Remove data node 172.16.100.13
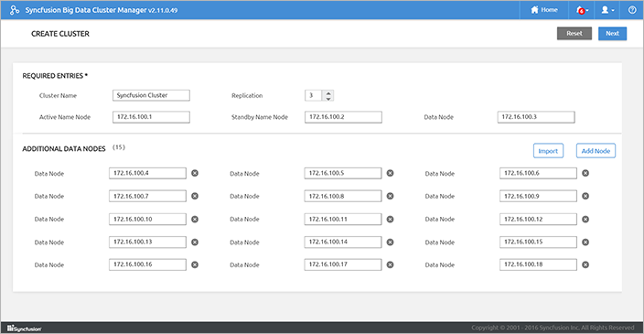Screen dimensions: 644x334 [195, 242]
